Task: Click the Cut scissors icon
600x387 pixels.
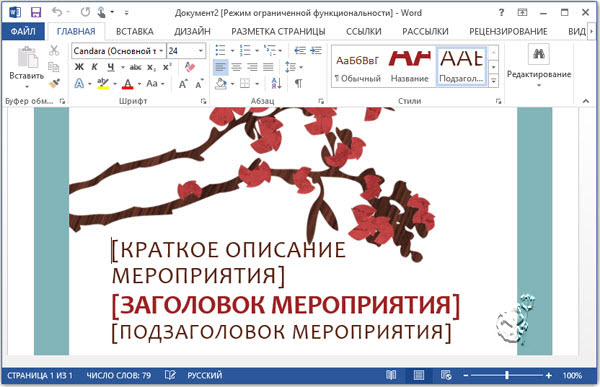Action: [x=54, y=50]
